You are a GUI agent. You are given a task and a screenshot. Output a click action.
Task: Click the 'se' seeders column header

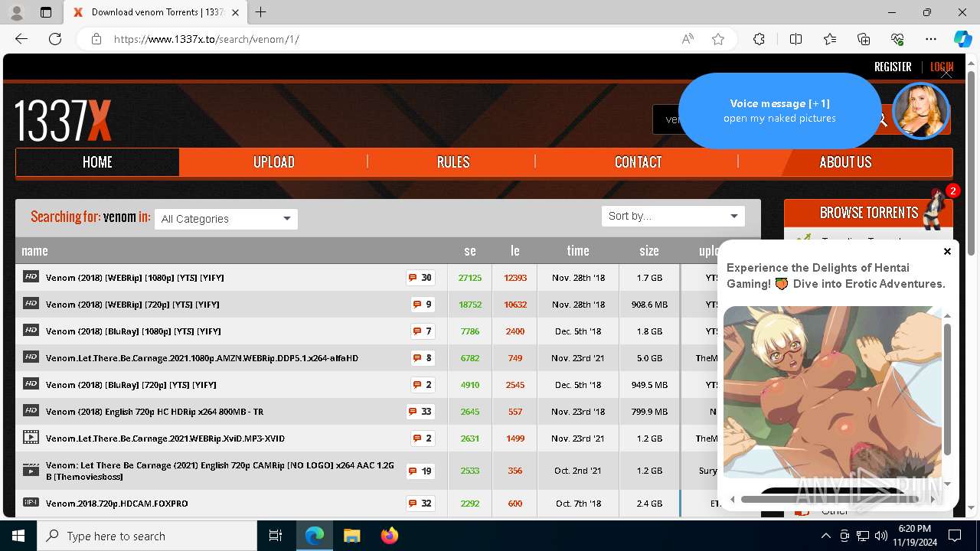470,250
